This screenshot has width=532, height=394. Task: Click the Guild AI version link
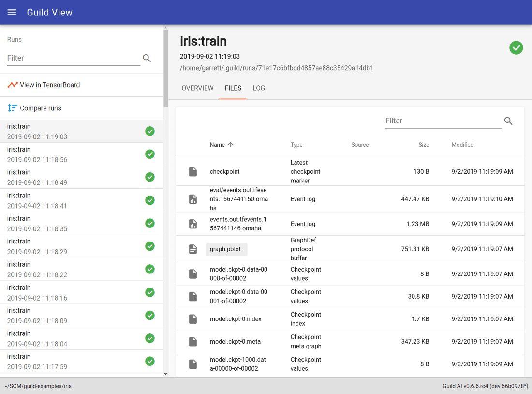point(485,386)
